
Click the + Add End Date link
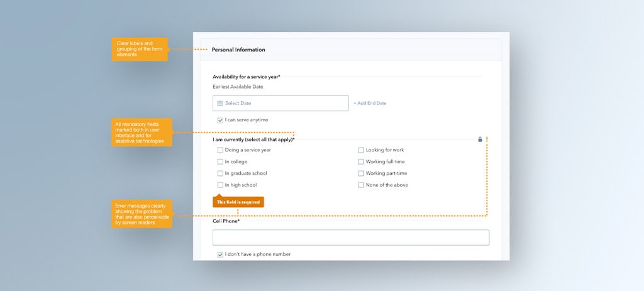coord(370,103)
